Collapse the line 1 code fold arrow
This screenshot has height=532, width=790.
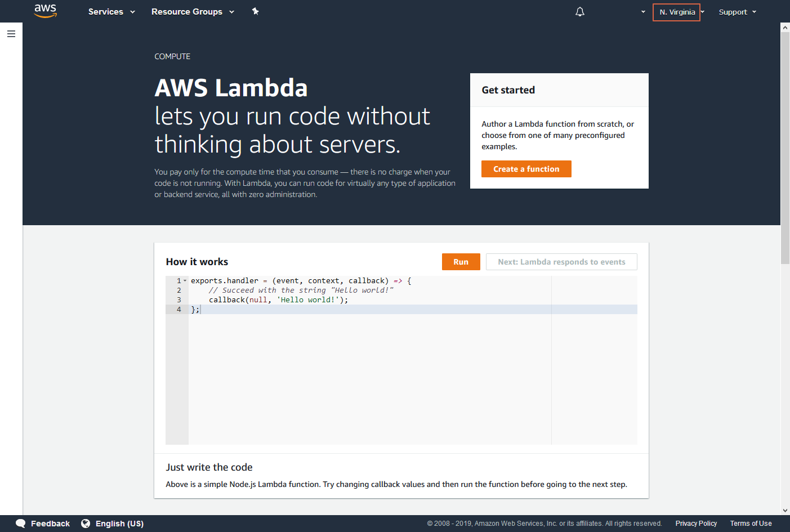point(185,280)
